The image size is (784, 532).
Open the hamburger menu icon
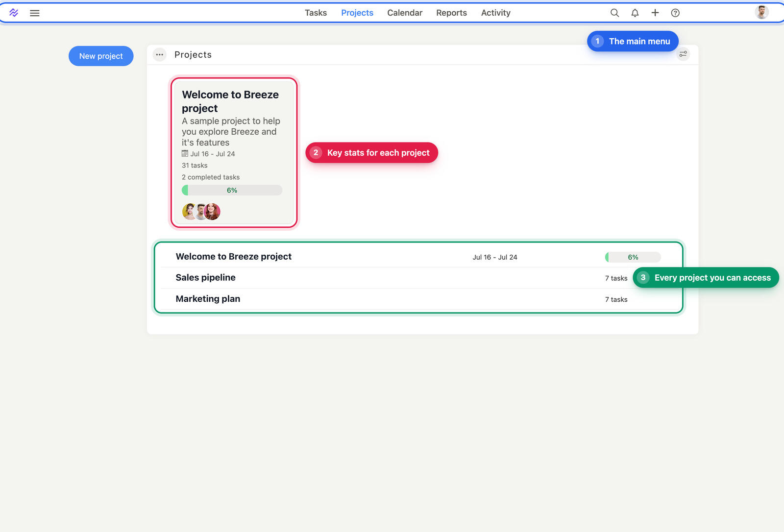[x=35, y=13]
